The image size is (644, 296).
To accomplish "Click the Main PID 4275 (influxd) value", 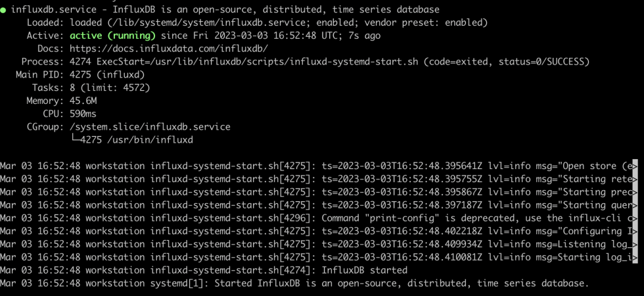I will pyautogui.click(x=107, y=75).
